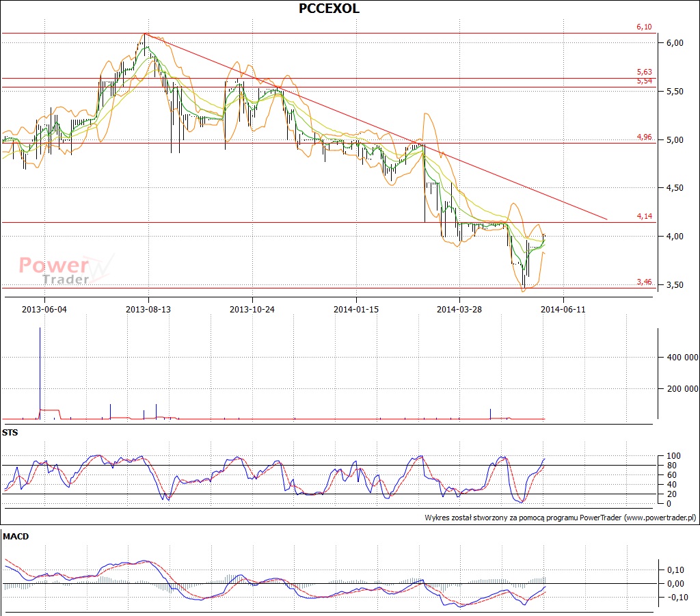Click the red 4,14 level label
Viewport: 700px width, 616px height.
pos(644,216)
